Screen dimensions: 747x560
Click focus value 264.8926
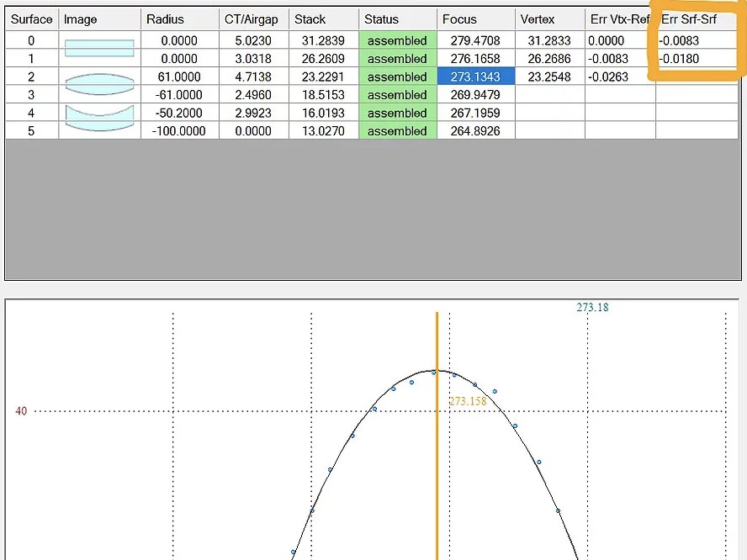pos(475,131)
